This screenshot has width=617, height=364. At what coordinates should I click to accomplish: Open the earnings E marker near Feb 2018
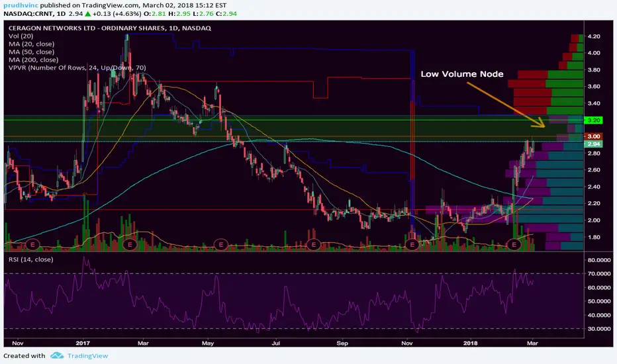click(514, 245)
